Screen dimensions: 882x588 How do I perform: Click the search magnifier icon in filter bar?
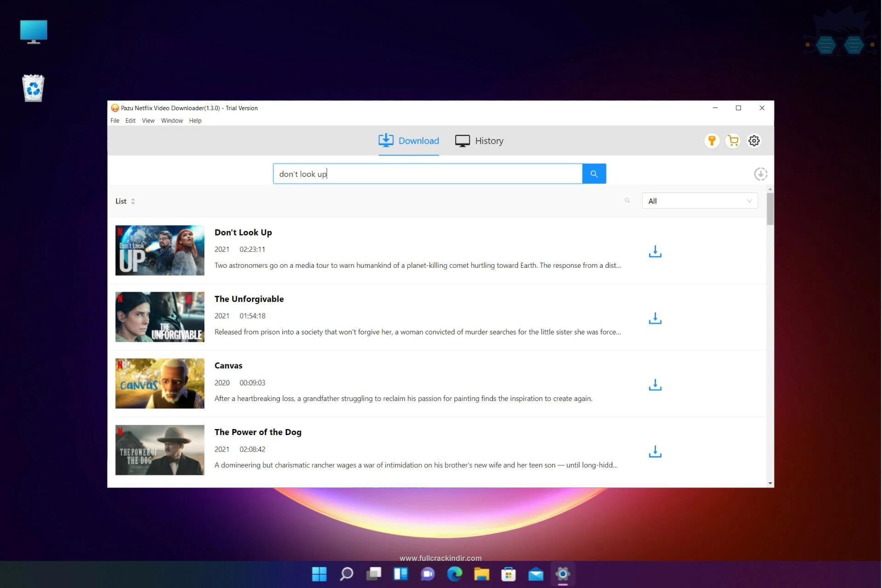coord(628,201)
